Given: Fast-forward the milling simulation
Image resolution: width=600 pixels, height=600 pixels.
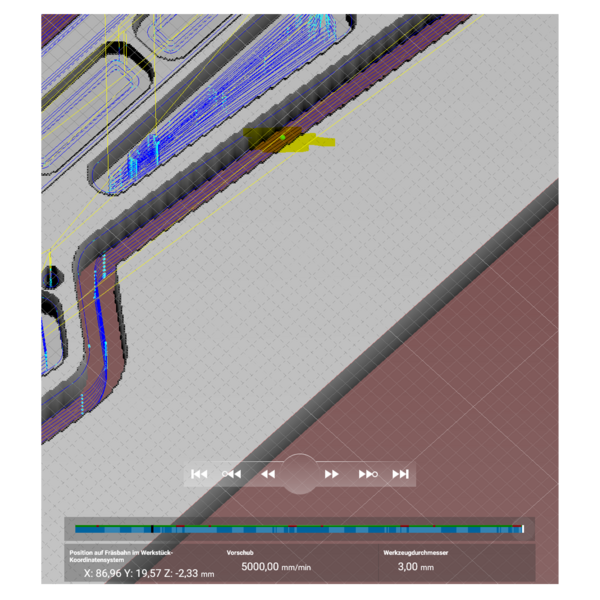Looking at the screenshot, I should tap(331, 474).
